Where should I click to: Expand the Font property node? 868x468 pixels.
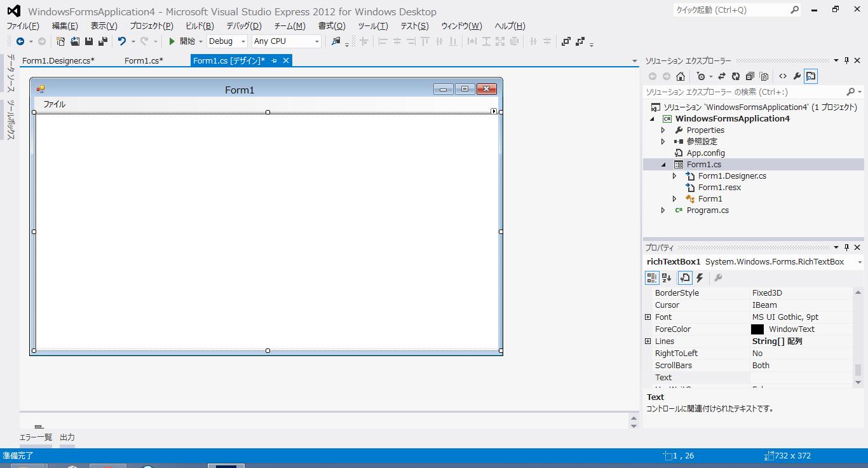coord(648,317)
